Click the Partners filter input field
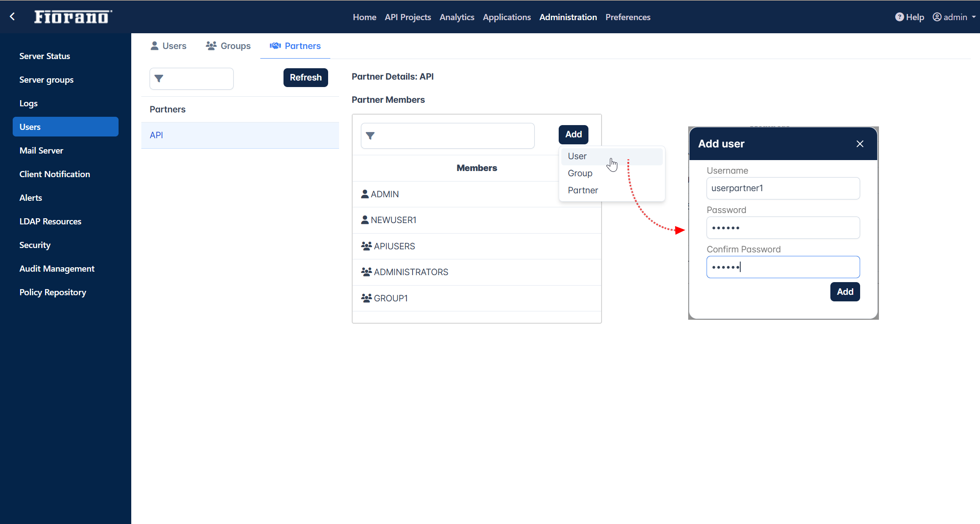The image size is (980, 524). (x=192, y=79)
